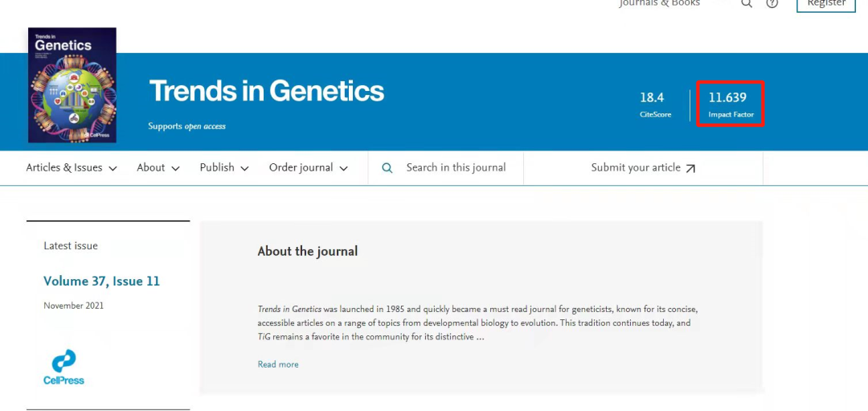The image size is (868, 411).
Task: Click the Register button
Action: (x=826, y=5)
